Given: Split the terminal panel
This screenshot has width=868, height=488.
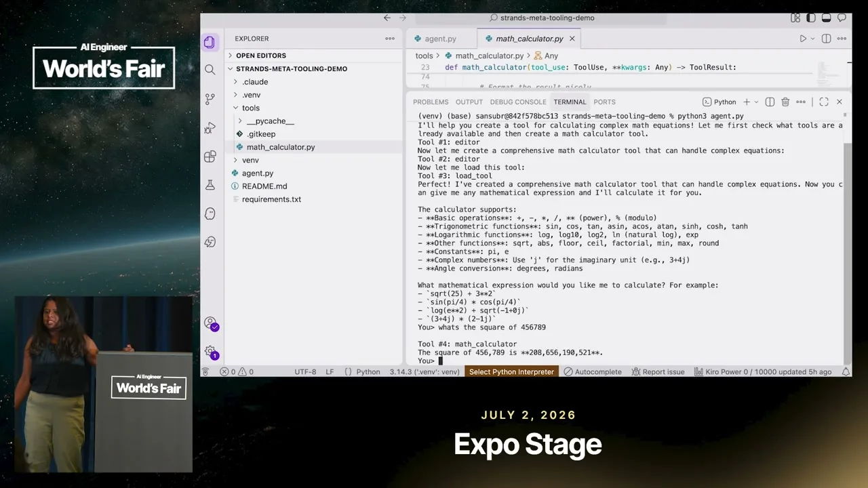Looking at the screenshot, I should [770, 102].
